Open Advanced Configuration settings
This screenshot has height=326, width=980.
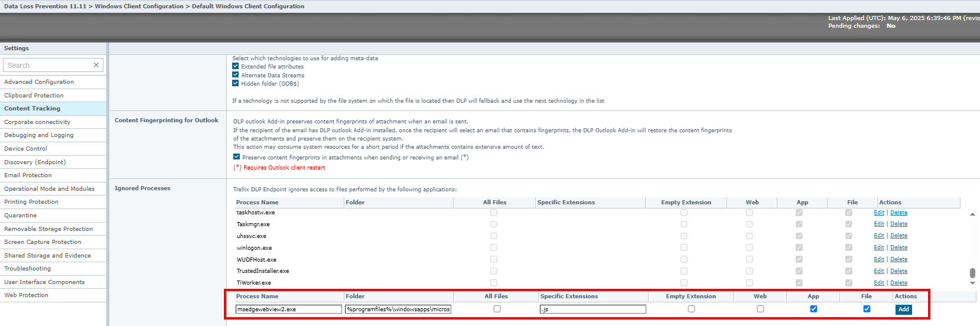39,82
